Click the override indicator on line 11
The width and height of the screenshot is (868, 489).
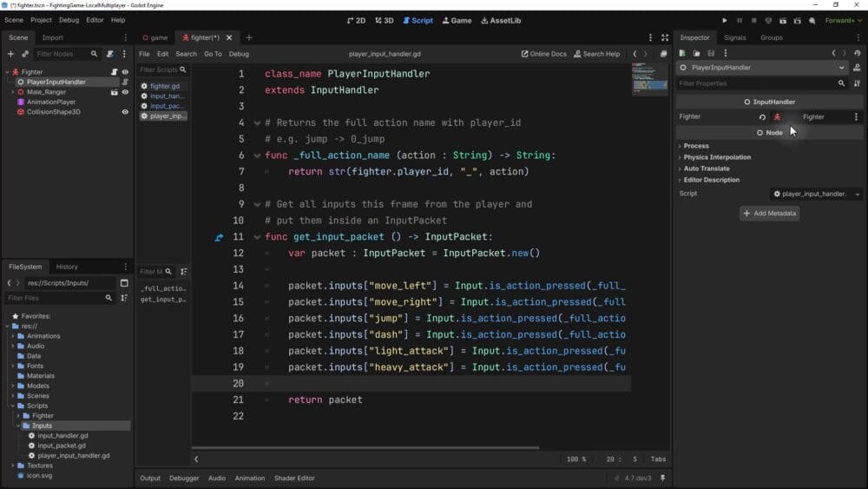click(x=220, y=238)
